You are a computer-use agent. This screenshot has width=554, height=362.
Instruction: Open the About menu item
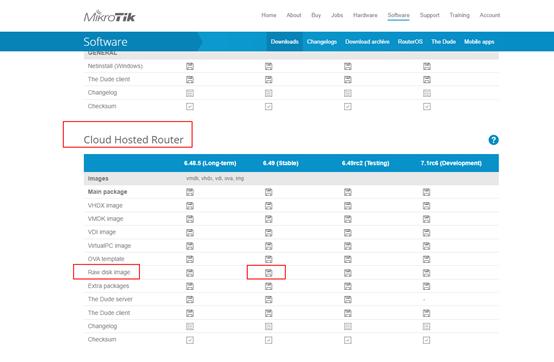click(x=294, y=15)
